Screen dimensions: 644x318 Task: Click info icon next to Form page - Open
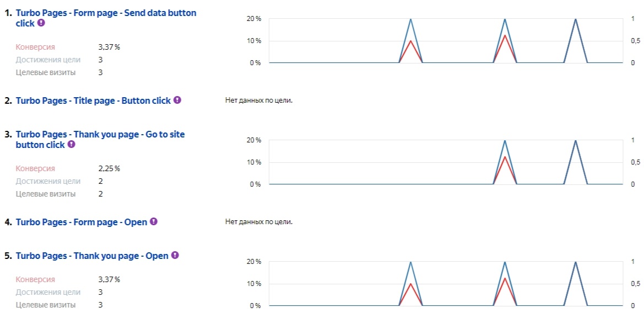coord(154,221)
